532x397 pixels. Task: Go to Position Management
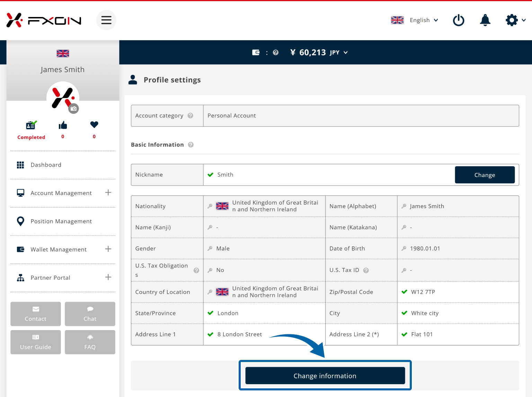click(x=61, y=221)
